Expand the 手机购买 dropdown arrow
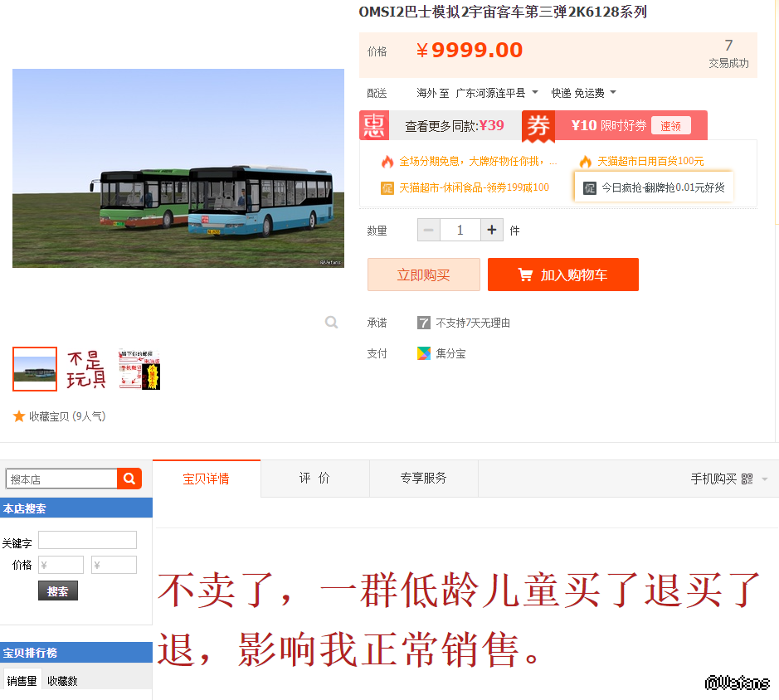This screenshot has height=700, width=779. [765, 479]
